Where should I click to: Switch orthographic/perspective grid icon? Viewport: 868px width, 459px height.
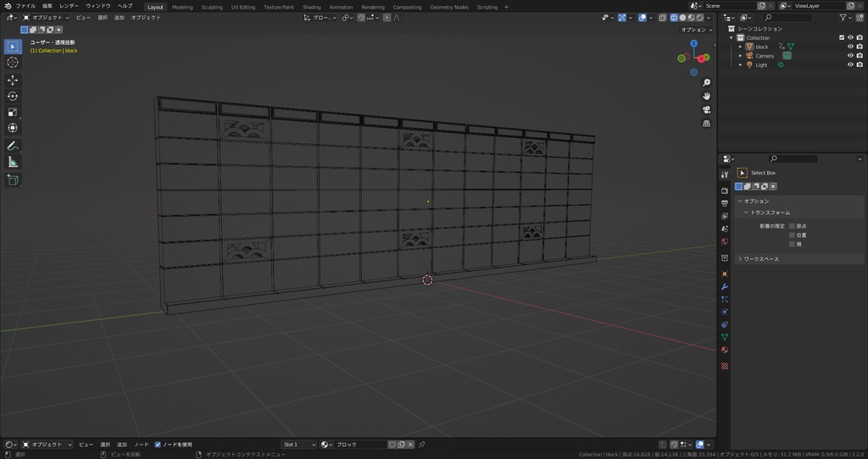coord(706,124)
